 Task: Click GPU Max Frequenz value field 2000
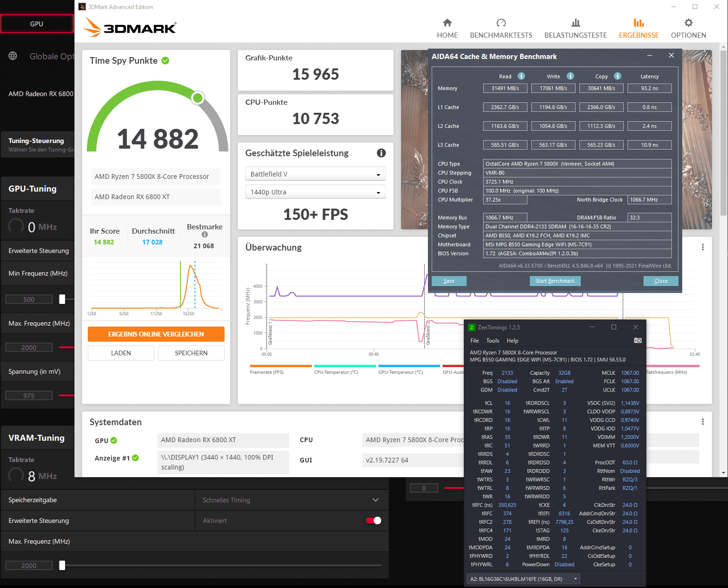pyautogui.click(x=29, y=347)
